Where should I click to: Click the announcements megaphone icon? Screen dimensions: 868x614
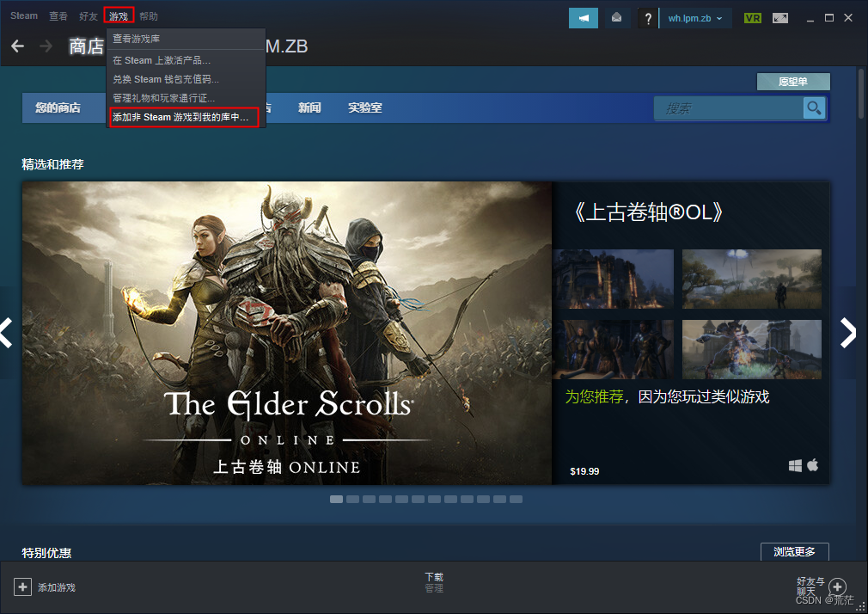tap(584, 18)
